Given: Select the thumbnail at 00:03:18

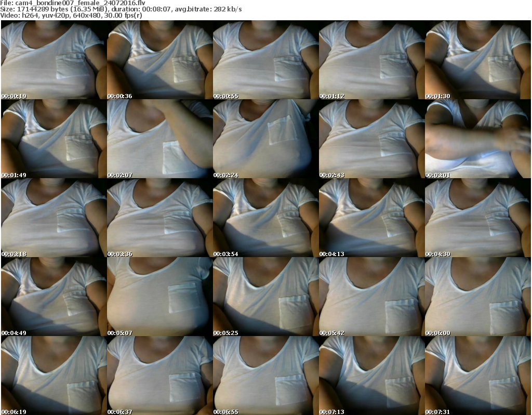Looking at the screenshot, I should (54, 218).
